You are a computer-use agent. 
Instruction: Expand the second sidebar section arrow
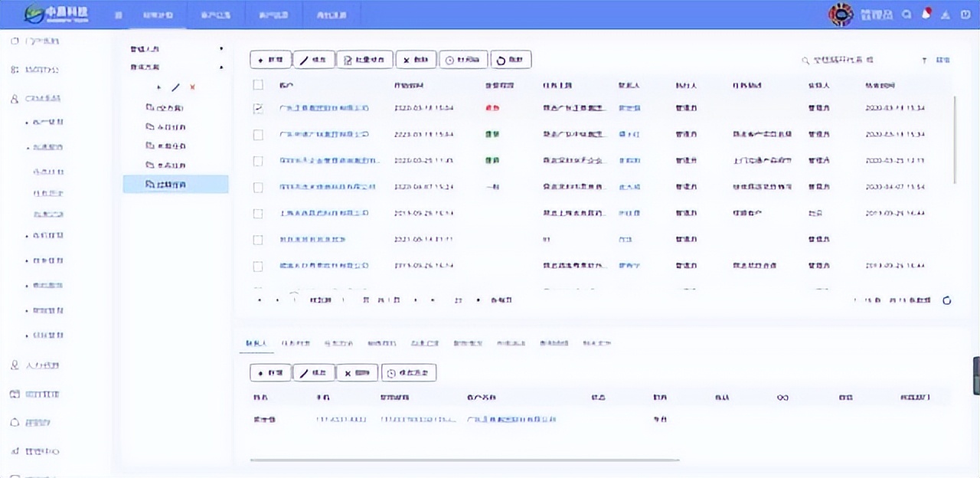221,67
